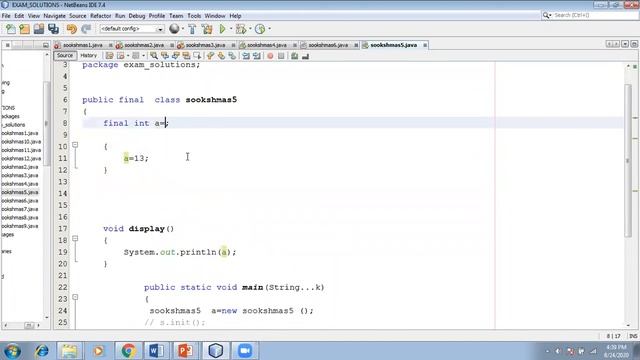Click the Shift Line Left icon

coord(246,56)
